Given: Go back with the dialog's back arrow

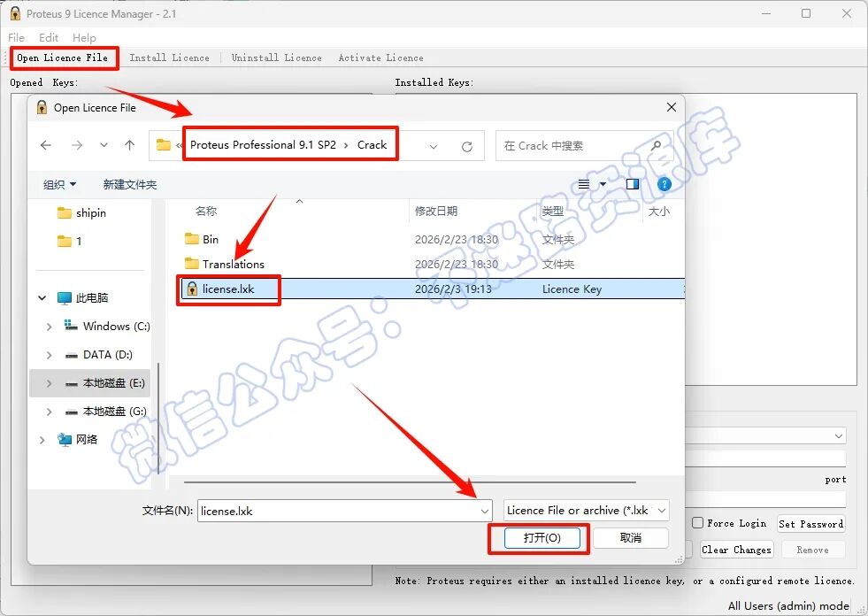Looking at the screenshot, I should tap(46, 145).
